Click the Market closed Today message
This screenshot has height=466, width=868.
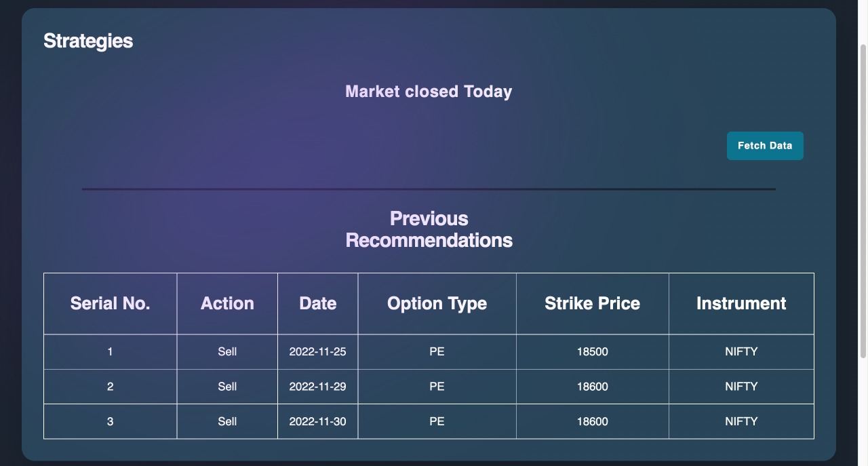pos(429,92)
